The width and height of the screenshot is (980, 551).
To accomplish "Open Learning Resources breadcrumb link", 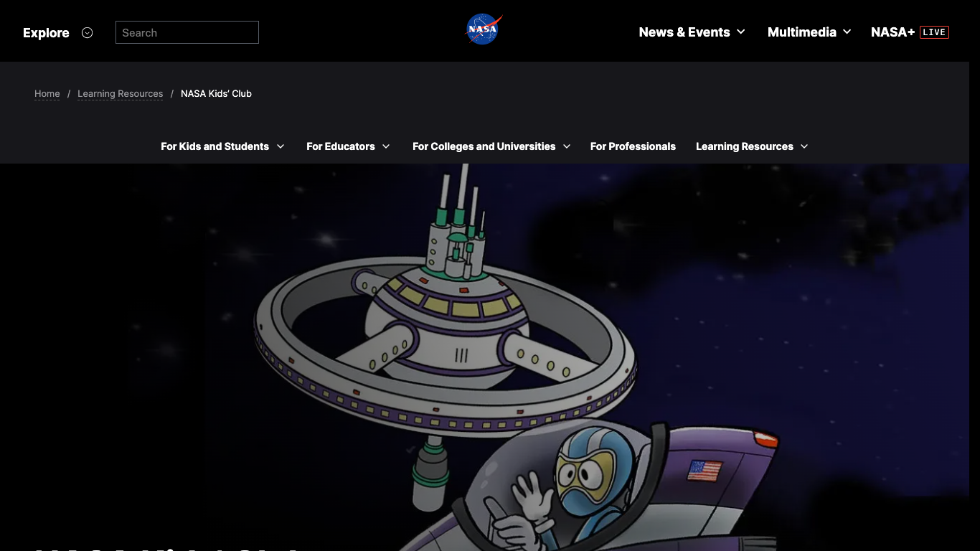I will [121, 94].
